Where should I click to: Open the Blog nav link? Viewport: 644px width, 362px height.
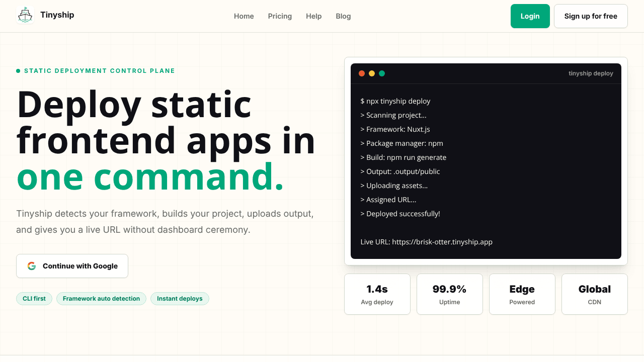[x=343, y=16]
